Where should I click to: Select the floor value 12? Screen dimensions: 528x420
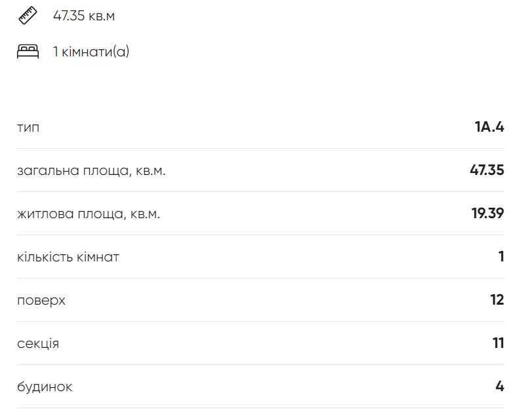pos(497,300)
